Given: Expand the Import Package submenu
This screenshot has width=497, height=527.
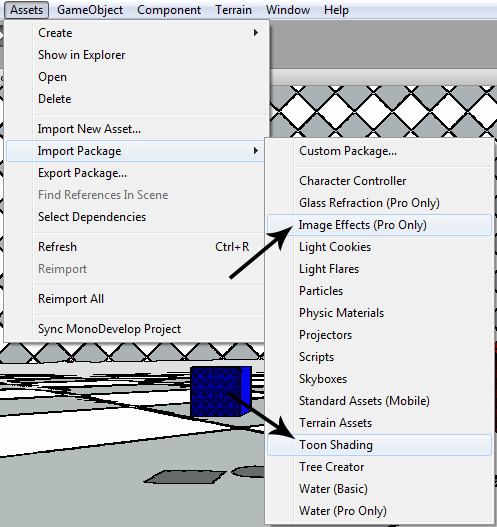Looking at the screenshot, I should [x=135, y=151].
